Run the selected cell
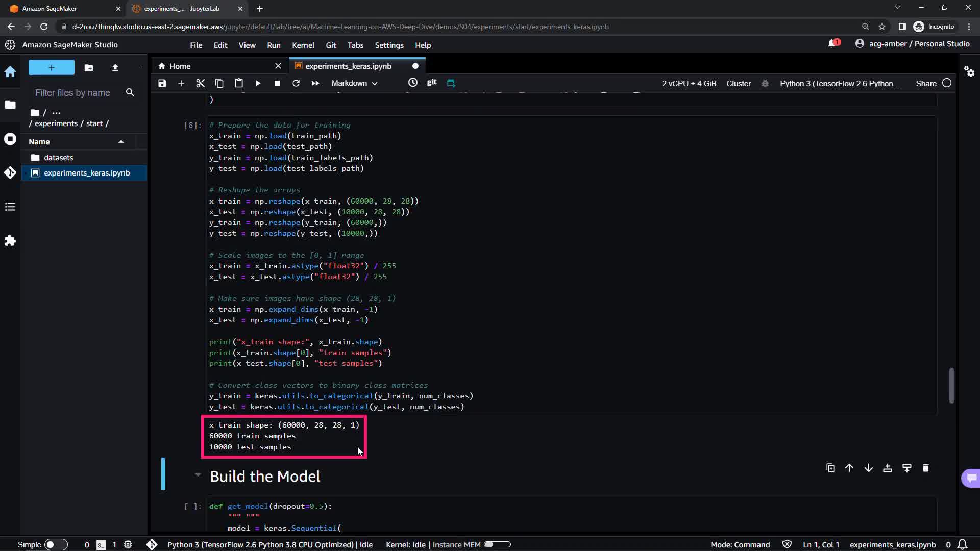This screenshot has width=980, height=551. [x=258, y=83]
